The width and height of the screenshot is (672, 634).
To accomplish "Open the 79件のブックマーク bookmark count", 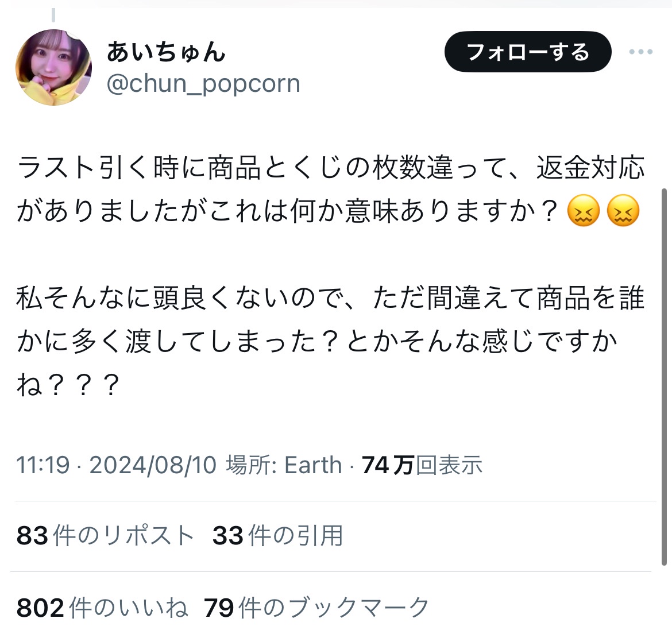I will [x=316, y=608].
